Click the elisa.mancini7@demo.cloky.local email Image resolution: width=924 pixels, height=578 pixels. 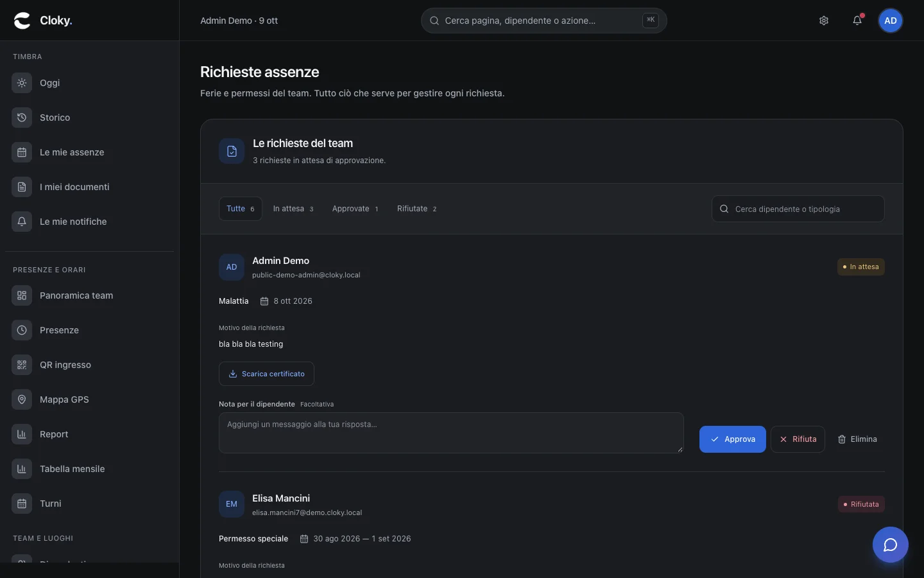coord(307,512)
